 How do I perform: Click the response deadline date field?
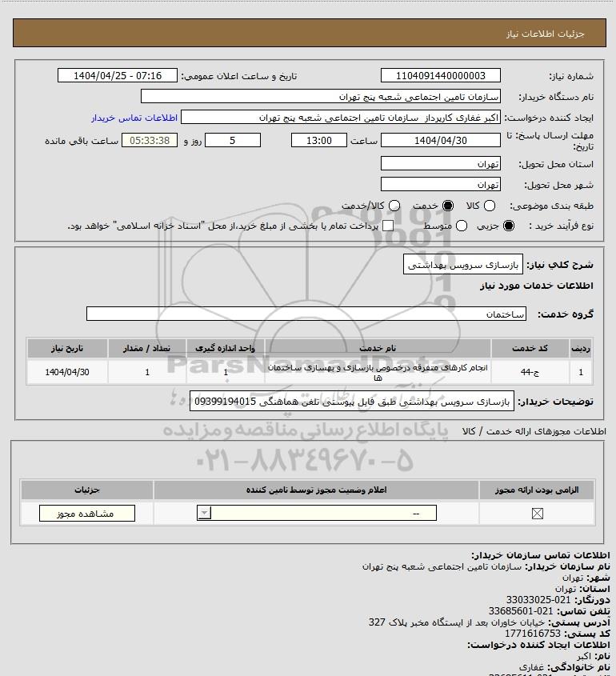click(x=441, y=140)
